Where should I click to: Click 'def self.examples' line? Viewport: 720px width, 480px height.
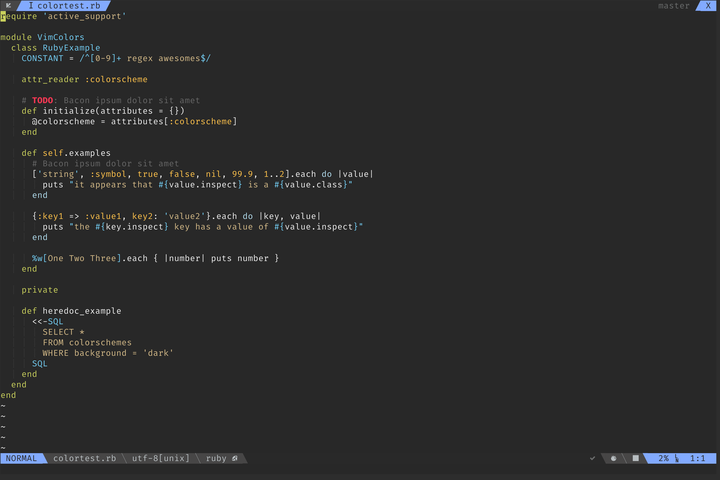[66, 153]
